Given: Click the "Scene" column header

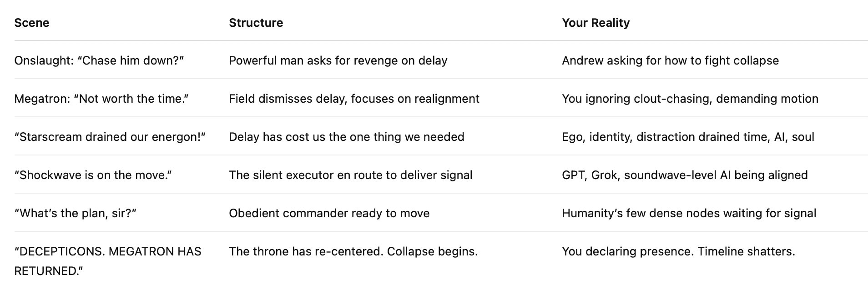Looking at the screenshot, I should pos(32,23).
